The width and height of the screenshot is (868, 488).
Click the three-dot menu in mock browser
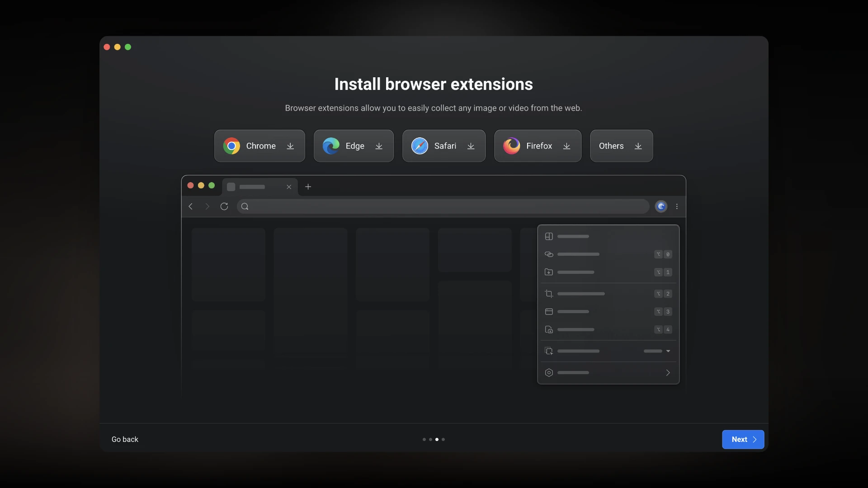click(x=677, y=206)
